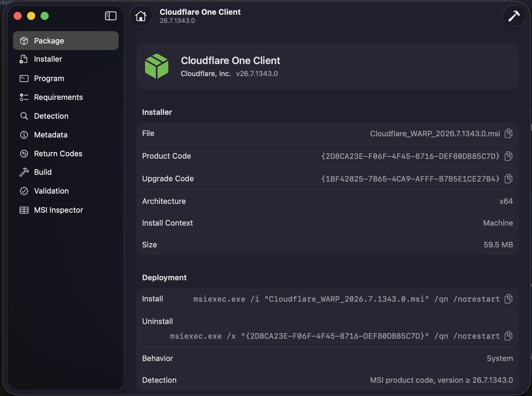This screenshot has height=396, width=532.
Task: Click the Build hammer icon in sidebar
Action: point(24,172)
